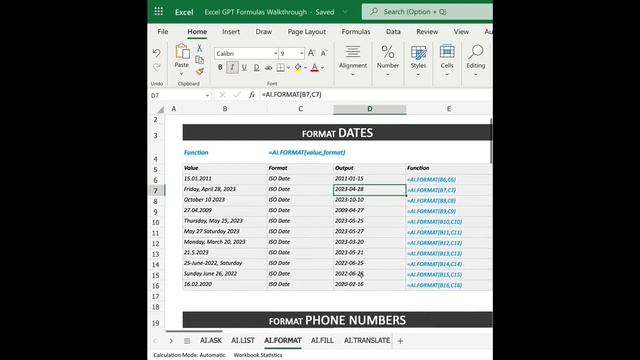This screenshot has height=360, width=640.
Task: Select output cell '2011-01-15'
Action: (369, 179)
